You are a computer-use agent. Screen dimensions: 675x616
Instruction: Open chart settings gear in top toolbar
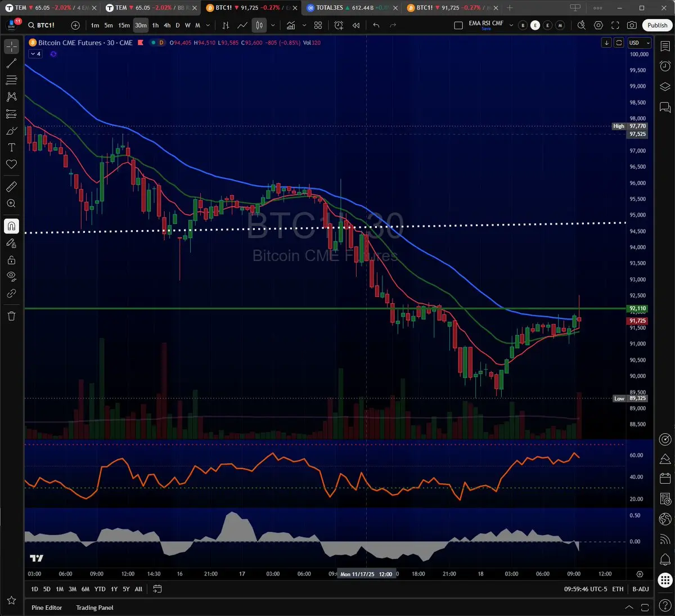pyautogui.click(x=598, y=25)
